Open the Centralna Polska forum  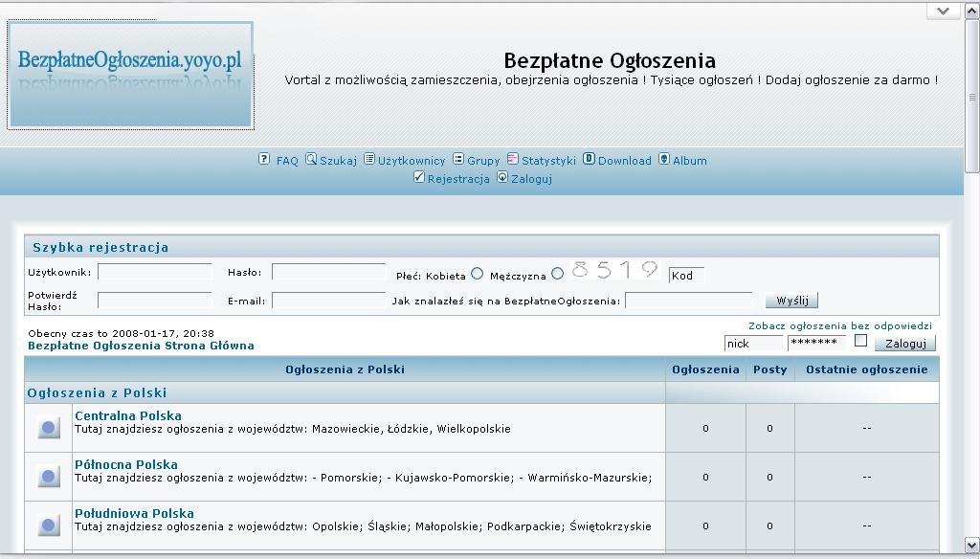[x=128, y=415]
